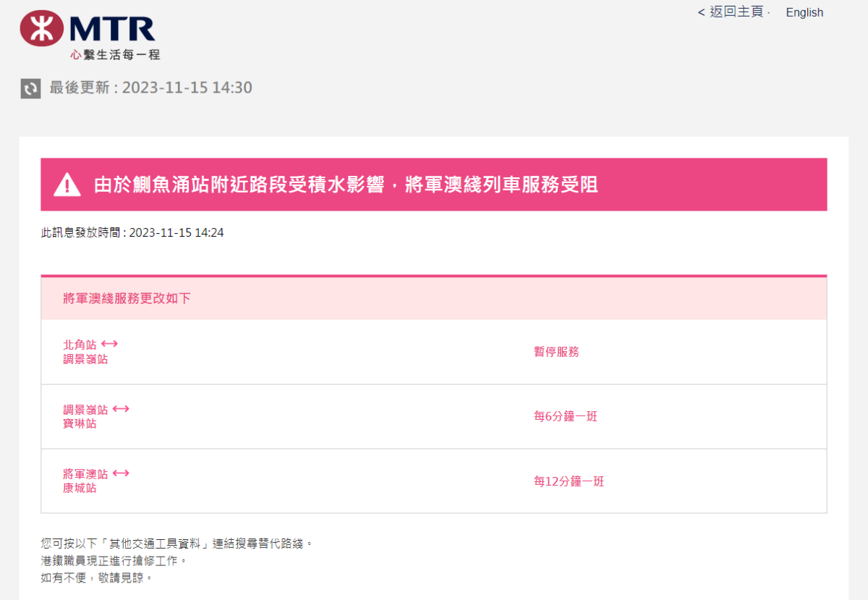Click the double arrow in the 寶琳站 row
This screenshot has width=868, height=600.
point(121,409)
